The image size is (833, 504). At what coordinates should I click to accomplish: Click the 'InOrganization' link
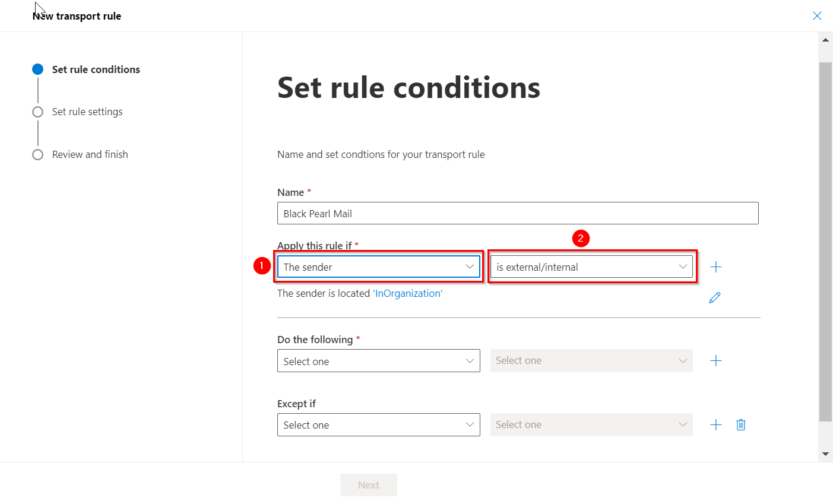(x=408, y=293)
